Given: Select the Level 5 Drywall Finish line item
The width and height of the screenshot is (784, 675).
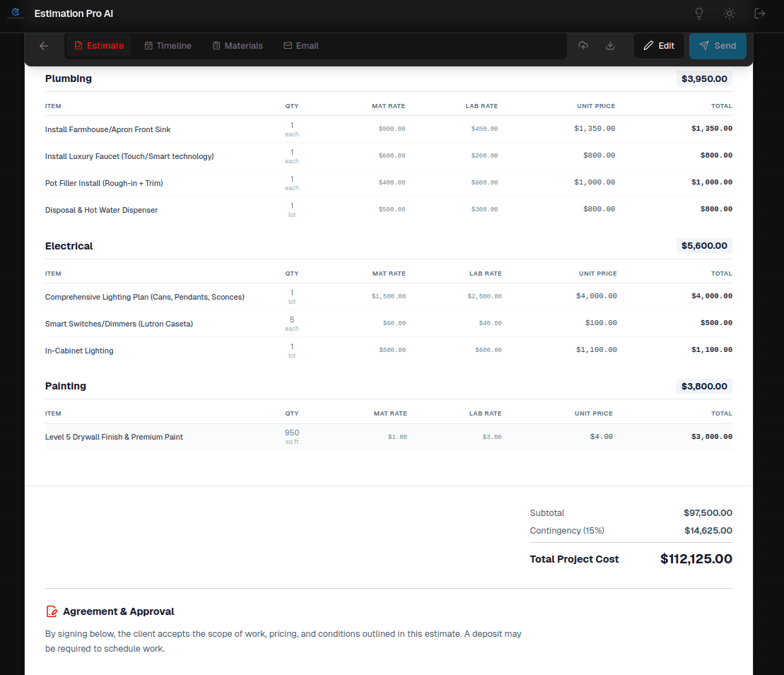Looking at the screenshot, I should (114, 437).
